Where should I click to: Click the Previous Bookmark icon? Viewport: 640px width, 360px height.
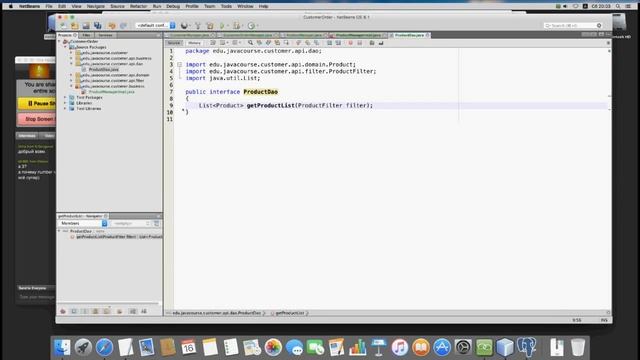click(298, 43)
